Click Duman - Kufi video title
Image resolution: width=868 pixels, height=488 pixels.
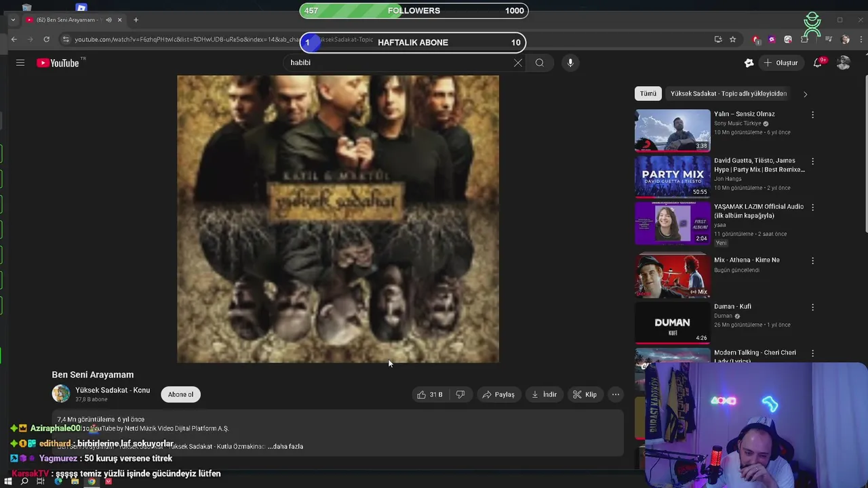coord(732,306)
